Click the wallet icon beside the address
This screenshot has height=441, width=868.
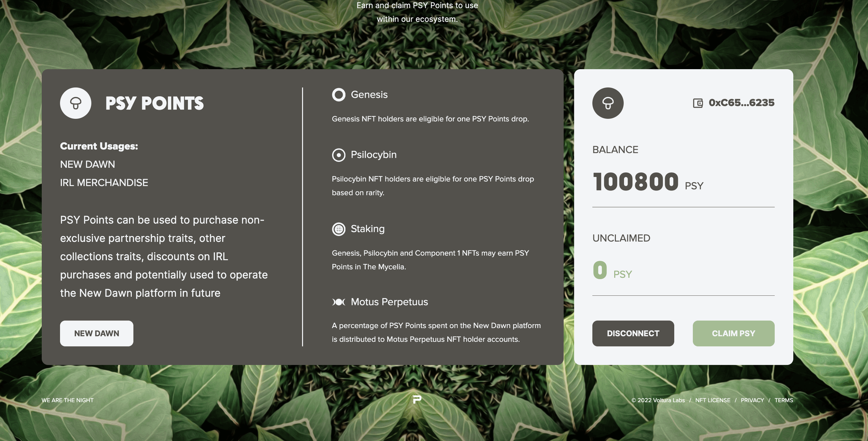(698, 103)
